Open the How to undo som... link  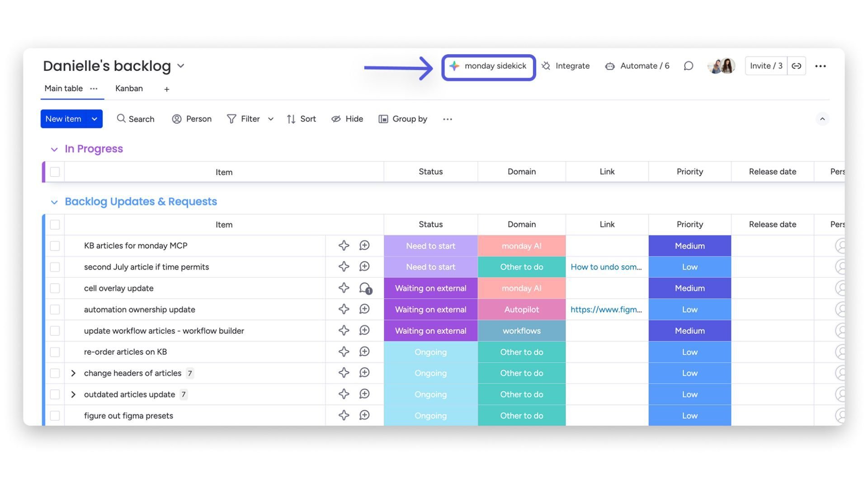coord(606,267)
